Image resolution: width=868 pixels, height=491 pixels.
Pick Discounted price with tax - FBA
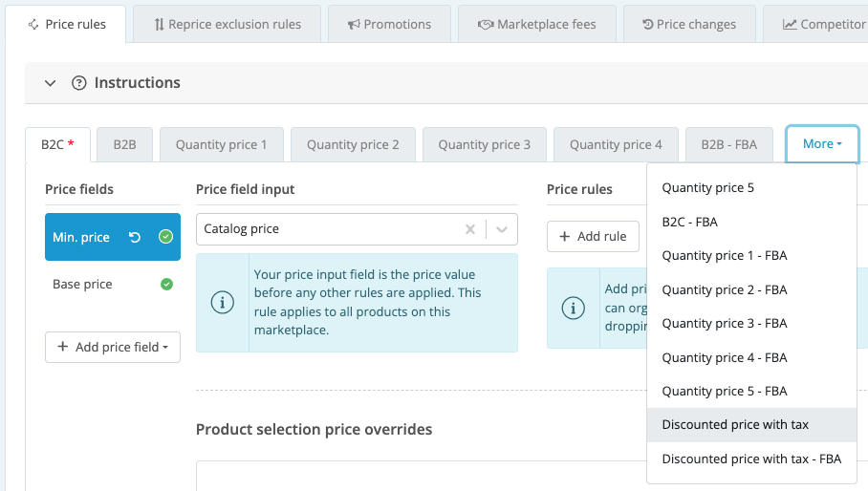coord(751,459)
